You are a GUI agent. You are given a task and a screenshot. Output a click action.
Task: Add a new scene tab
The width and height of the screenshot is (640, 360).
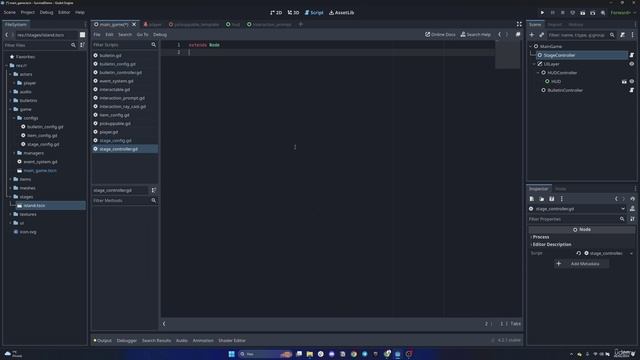[x=300, y=24]
